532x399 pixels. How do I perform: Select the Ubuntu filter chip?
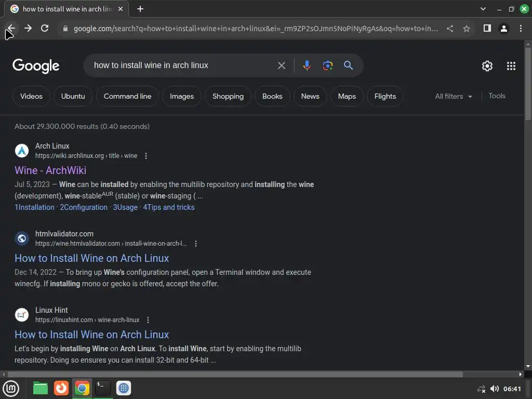[x=73, y=96]
